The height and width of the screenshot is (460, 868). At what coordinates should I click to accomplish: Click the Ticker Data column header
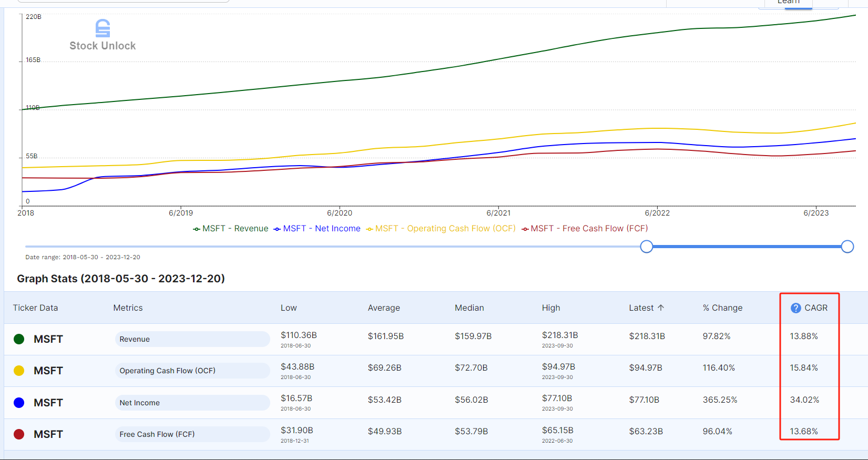tap(36, 308)
